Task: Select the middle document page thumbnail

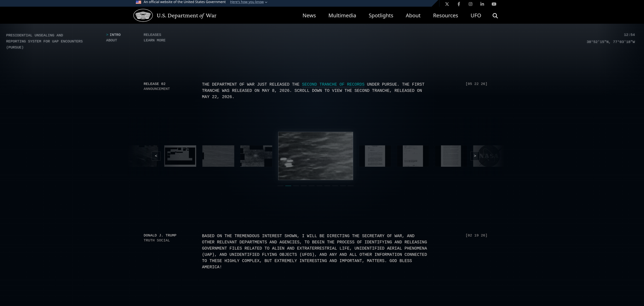Action: point(413,156)
